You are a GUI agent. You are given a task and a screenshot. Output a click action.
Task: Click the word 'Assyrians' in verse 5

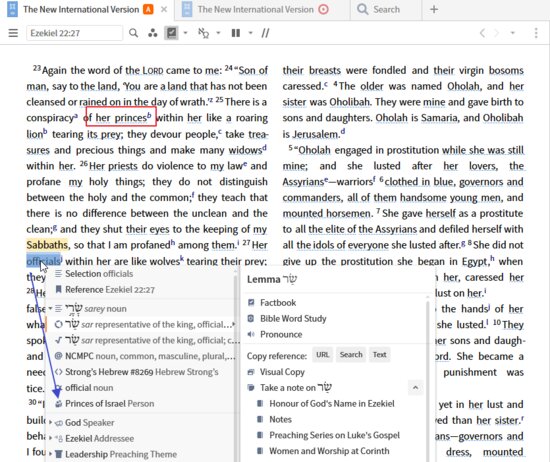(x=303, y=182)
